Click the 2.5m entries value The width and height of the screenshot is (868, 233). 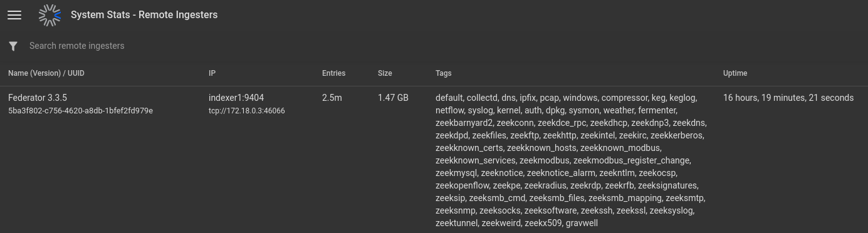click(x=332, y=98)
